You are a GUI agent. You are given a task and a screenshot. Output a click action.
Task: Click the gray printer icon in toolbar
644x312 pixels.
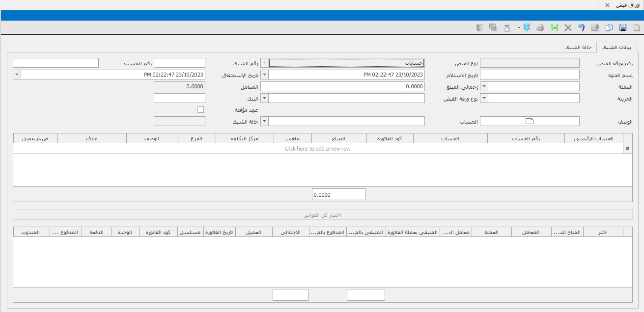540,28
